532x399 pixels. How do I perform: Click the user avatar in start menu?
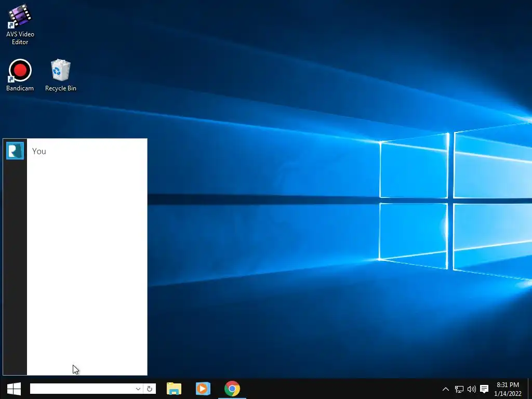(x=15, y=151)
